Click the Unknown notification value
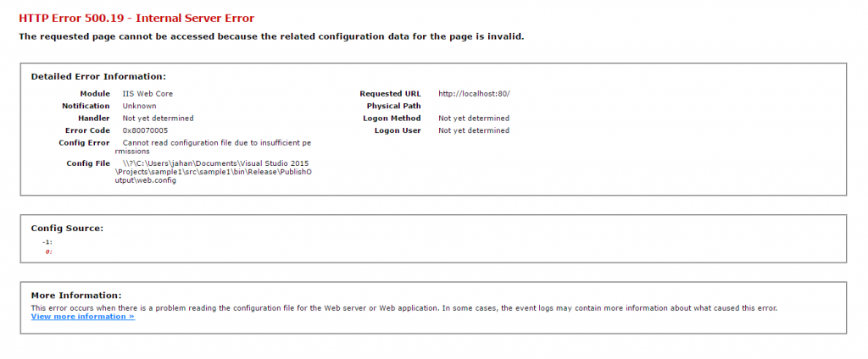 pyautogui.click(x=139, y=106)
